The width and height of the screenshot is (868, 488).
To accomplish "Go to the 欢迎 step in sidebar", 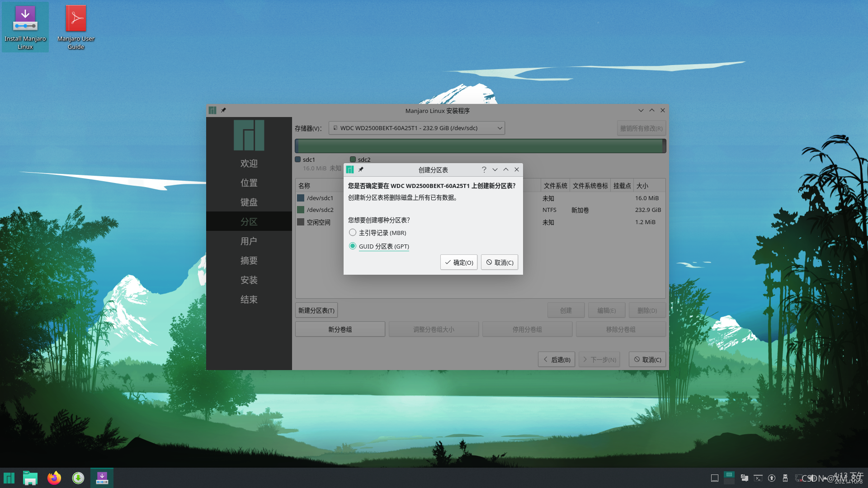I will [249, 163].
